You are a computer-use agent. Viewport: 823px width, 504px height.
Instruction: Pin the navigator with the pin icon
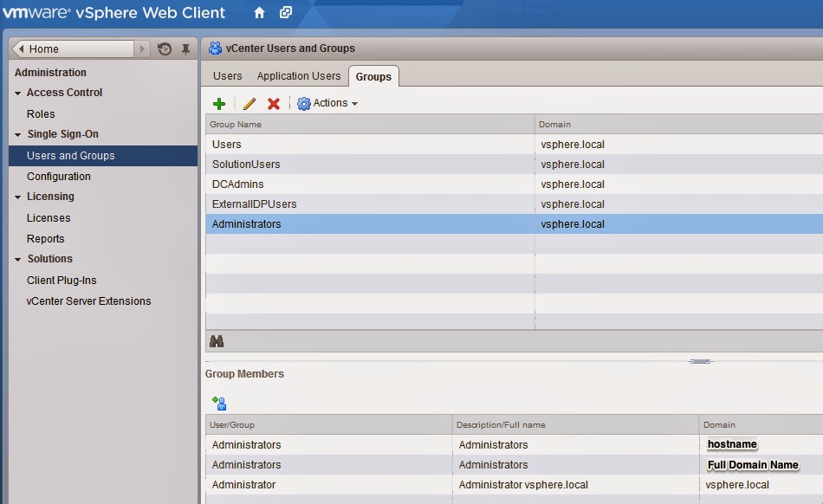(185, 48)
